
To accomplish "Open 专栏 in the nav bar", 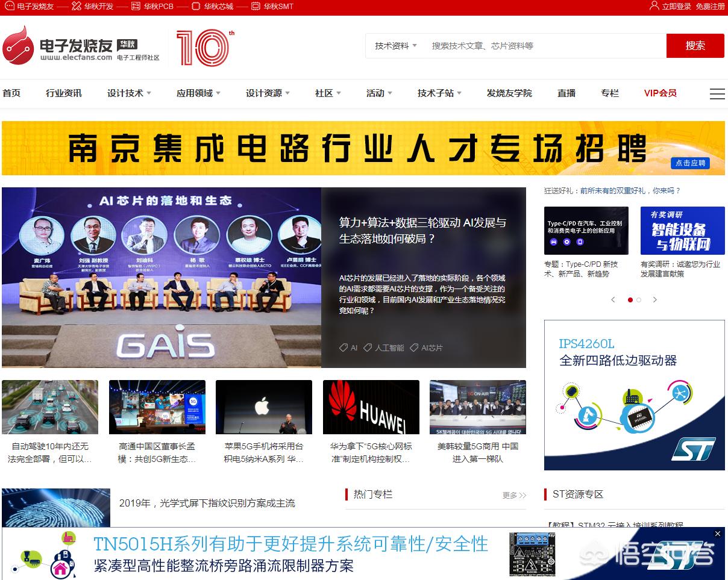I will [610, 93].
